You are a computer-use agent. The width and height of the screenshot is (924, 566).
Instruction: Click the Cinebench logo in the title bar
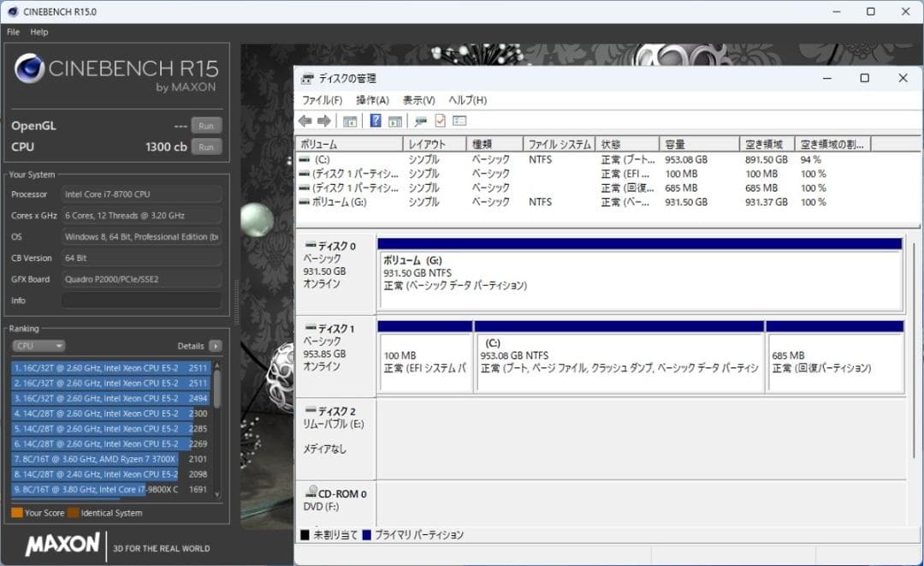11,11
